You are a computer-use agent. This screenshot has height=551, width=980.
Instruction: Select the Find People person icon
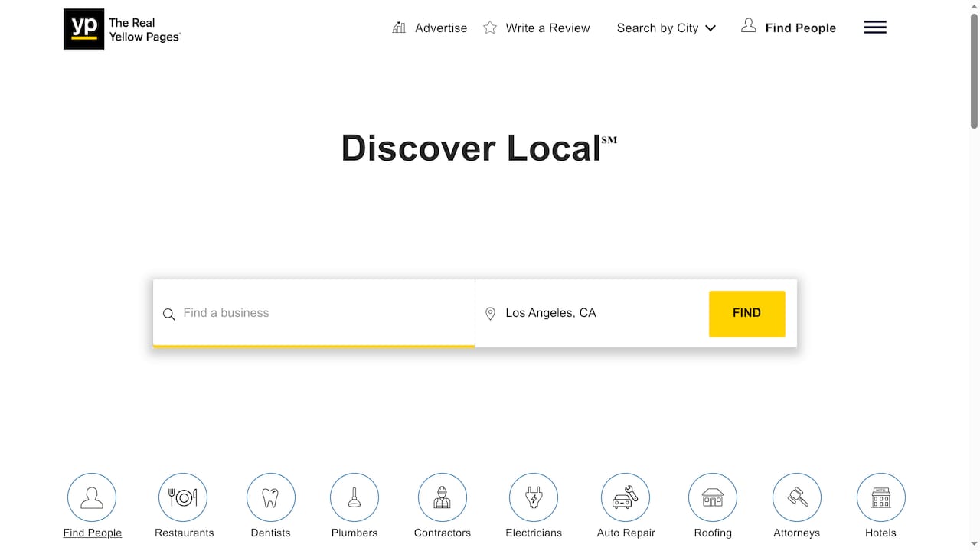[x=92, y=497]
